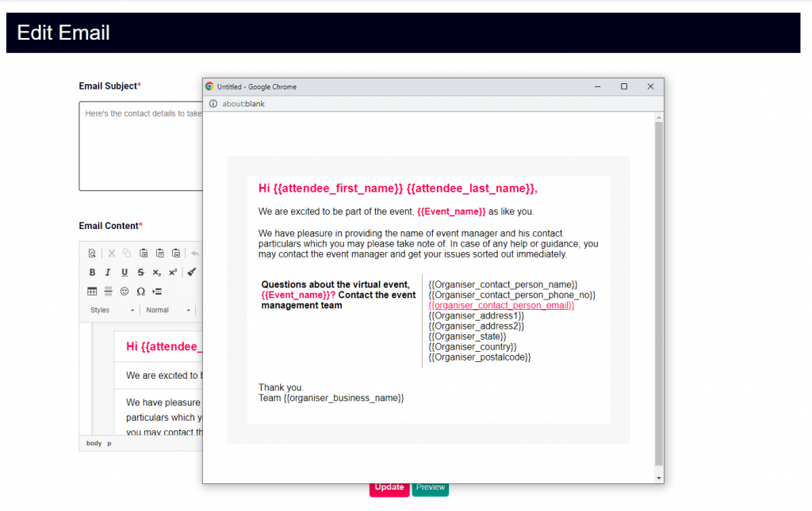This screenshot has width=812, height=511.
Task: Toggle Italic formatting
Action: [x=108, y=272]
